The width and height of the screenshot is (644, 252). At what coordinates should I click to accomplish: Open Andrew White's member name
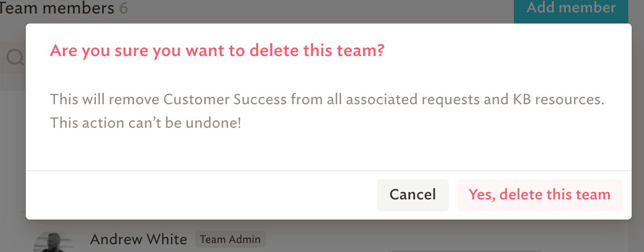pos(139,239)
